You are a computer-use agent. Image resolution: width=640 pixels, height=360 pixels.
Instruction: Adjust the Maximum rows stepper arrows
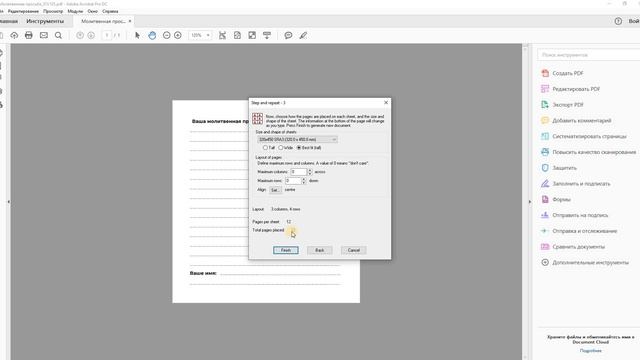303,180
